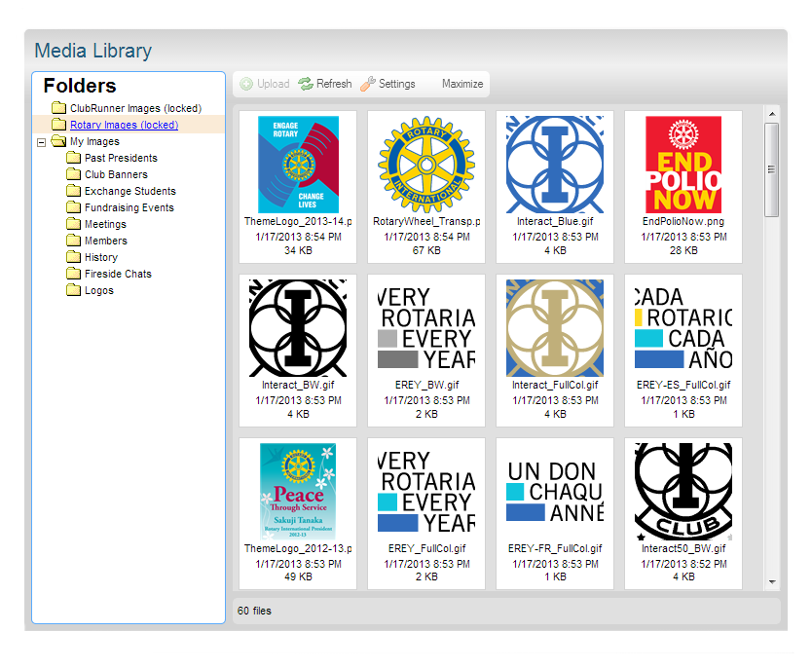Click the Logos folder icon

74,290
